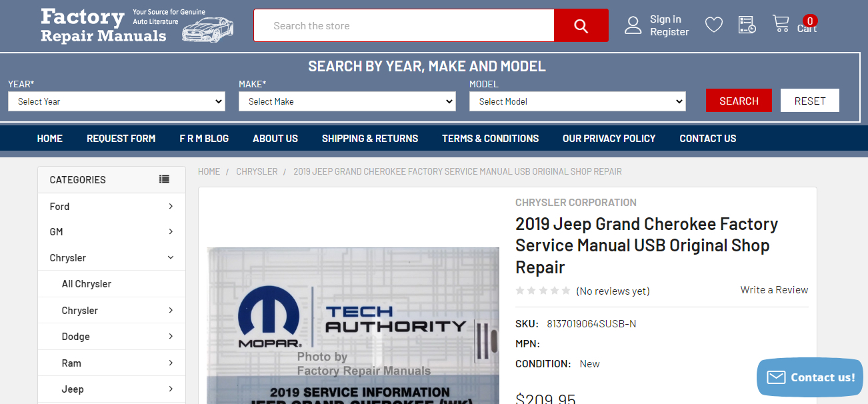Open the Select Model dropdown
The height and width of the screenshot is (404, 868).
(578, 101)
